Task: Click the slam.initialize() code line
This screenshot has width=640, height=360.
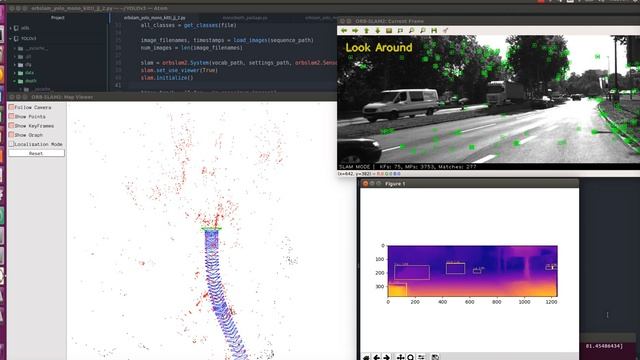Action: click(167, 78)
